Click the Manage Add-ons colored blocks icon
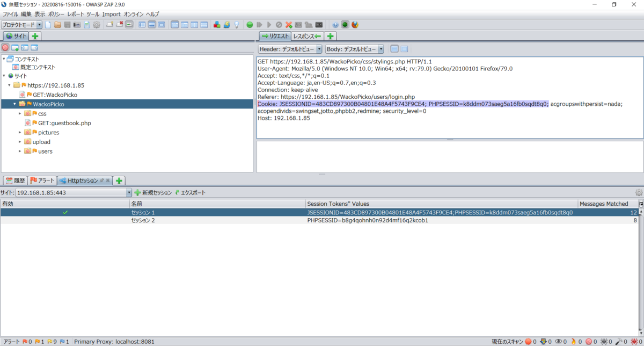This screenshot has height=346, width=644. click(x=216, y=25)
